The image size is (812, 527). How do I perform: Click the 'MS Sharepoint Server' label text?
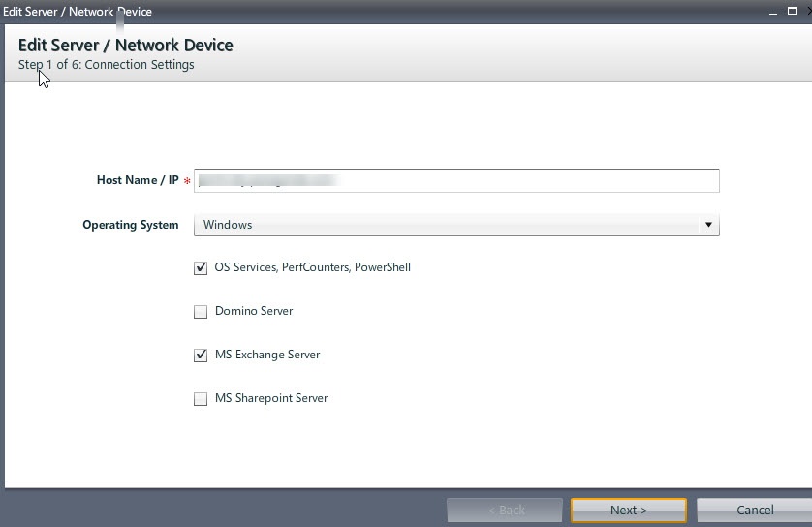(x=271, y=398)
